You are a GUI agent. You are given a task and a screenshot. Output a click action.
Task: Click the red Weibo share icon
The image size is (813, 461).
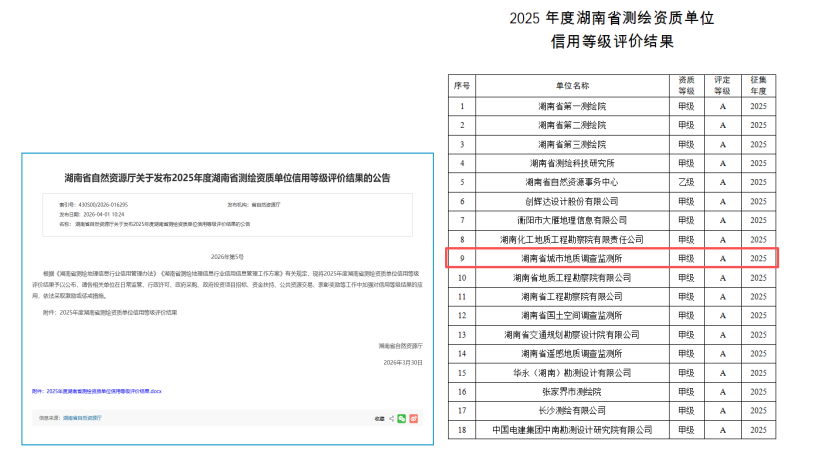413,418
